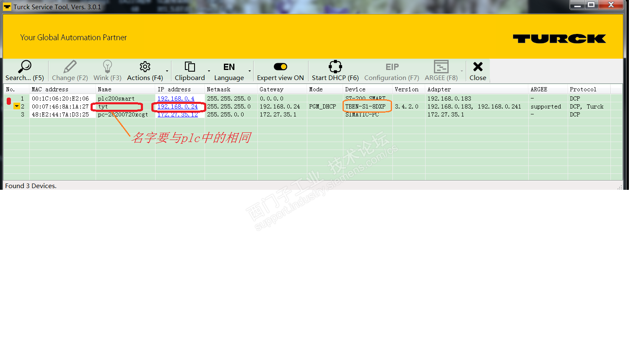Select MAC address 48:E2:44:7A:D3:25
Screen dimensions: 644x362
[x=60, y=114]
